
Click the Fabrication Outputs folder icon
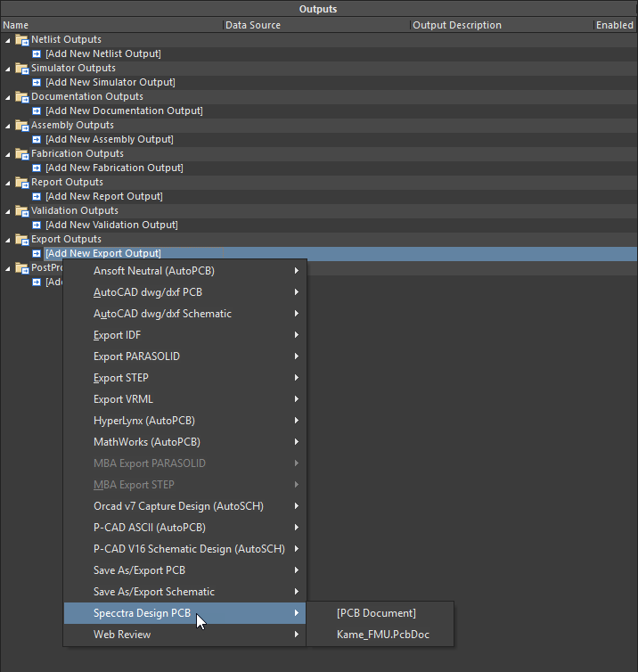[22, 154]
